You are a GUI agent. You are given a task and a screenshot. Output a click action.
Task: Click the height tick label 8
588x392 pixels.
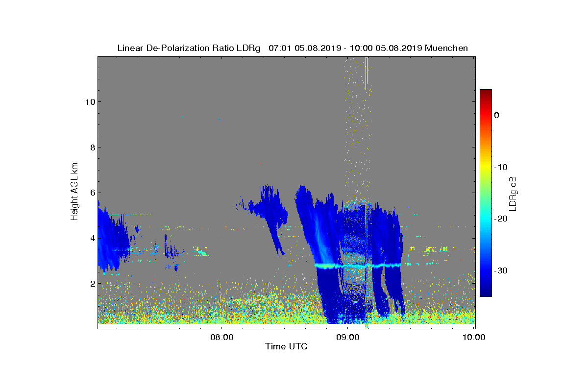coord(92,147)
